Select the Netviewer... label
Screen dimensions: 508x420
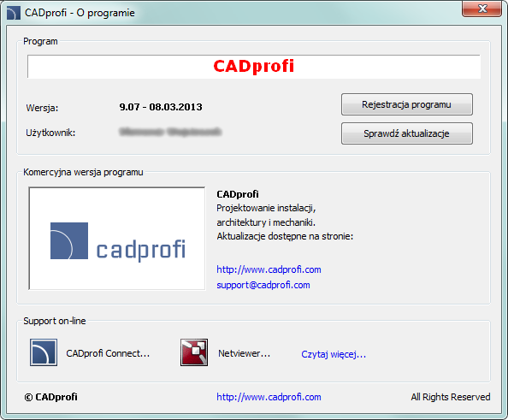click(244, 353)
